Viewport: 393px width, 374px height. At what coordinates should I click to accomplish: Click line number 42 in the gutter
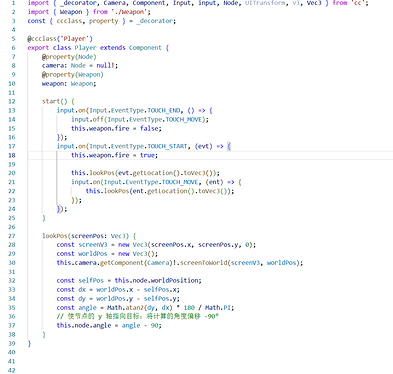click(12, 370)
